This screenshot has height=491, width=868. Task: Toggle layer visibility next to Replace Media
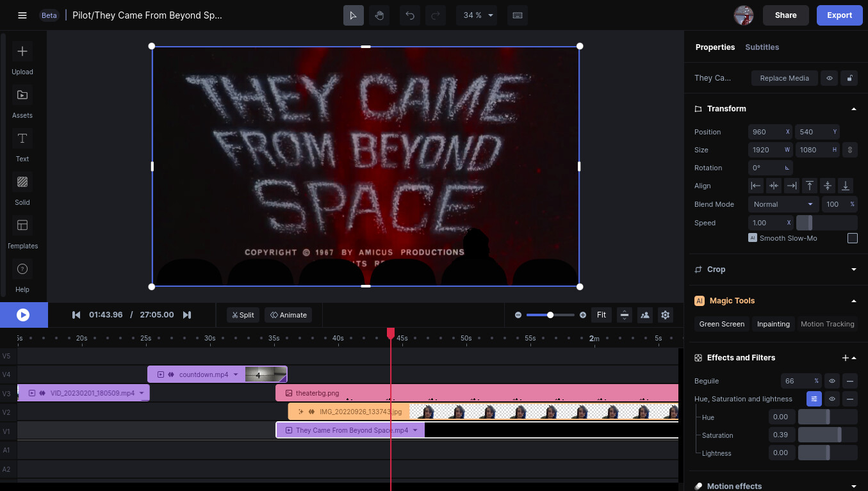(x=830, y=78)
